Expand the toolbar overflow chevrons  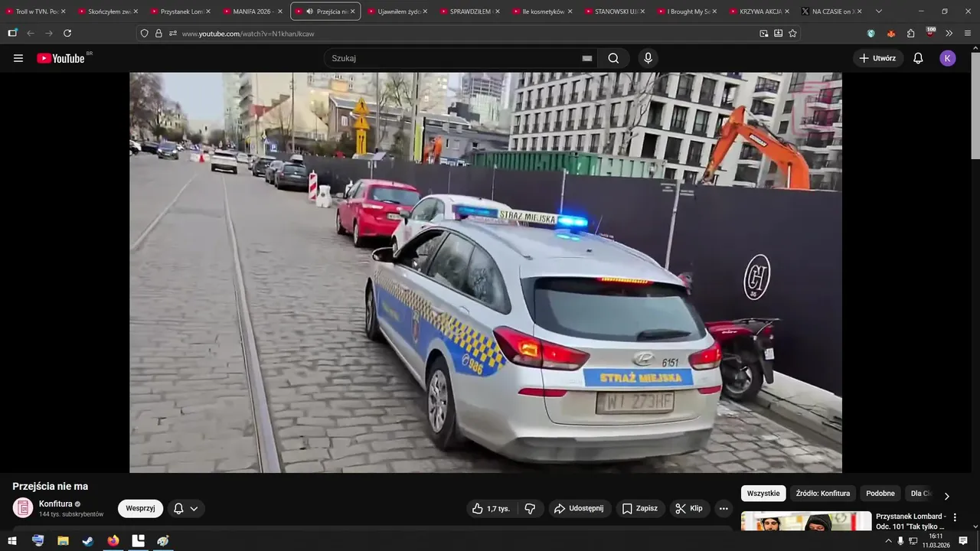point(949,33)
